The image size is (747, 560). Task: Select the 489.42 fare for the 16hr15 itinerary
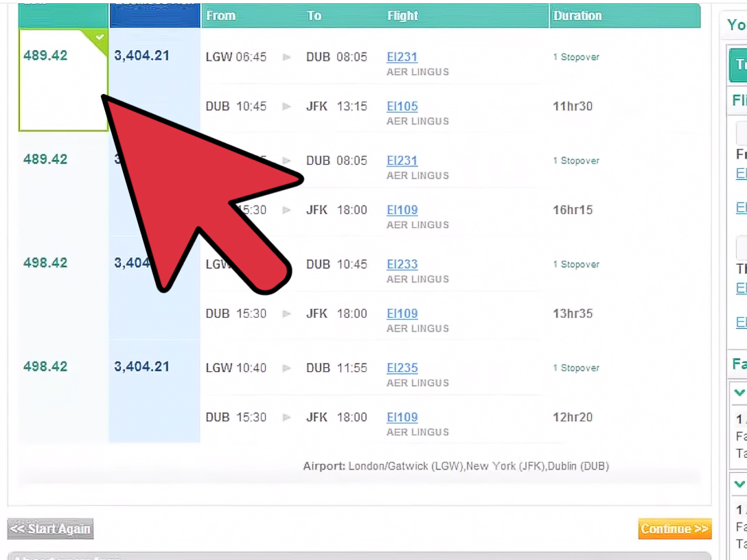coord(45,159)
